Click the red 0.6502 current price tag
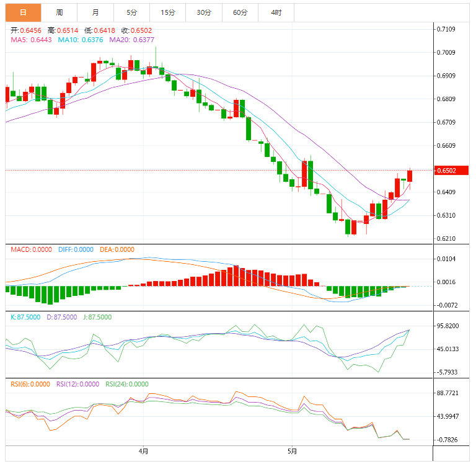This screenshot has width=476, height=469. tap(451, 171)
